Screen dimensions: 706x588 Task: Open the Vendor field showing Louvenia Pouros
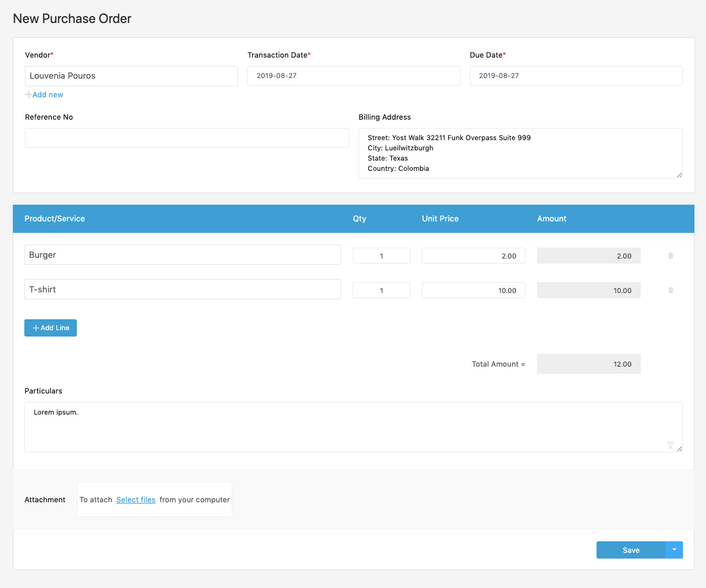[131, 76]
